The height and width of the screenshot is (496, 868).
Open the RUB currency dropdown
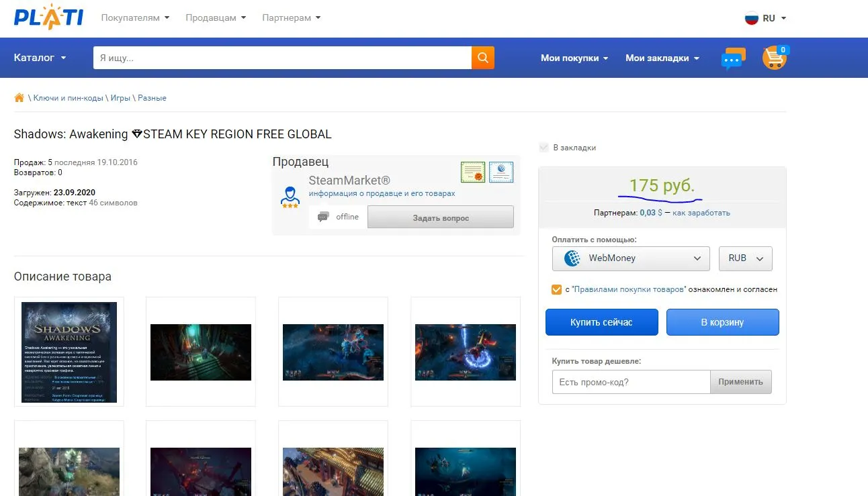[x=746, y=258]
